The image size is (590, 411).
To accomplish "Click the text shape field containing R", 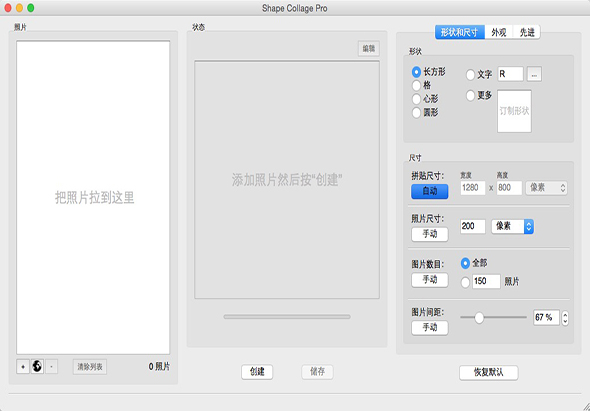I will pos(510,74).
